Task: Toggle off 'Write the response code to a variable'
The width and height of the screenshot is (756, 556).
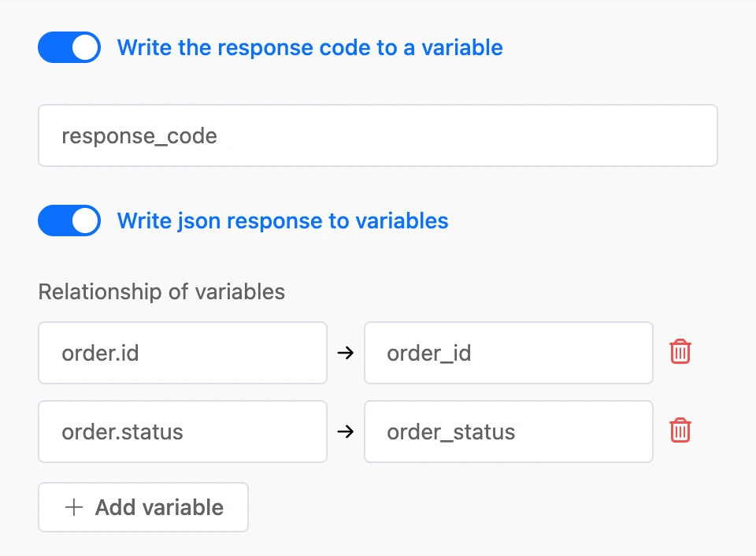Action: (x=69, y=47)
